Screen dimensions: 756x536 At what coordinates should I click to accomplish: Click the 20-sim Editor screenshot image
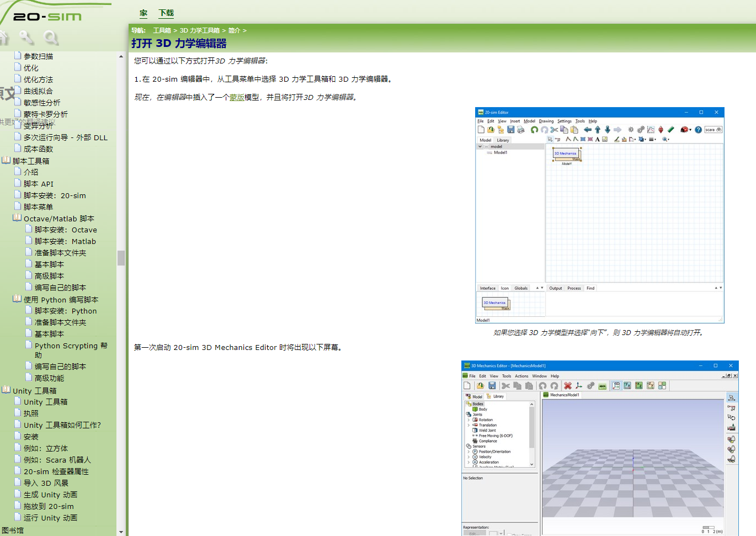click(600, 215)
